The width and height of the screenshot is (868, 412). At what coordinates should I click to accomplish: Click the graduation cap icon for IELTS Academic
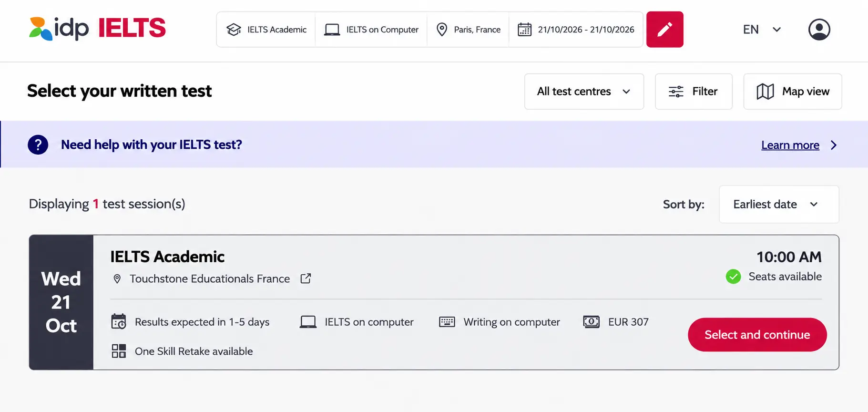(x=234, y=30)
